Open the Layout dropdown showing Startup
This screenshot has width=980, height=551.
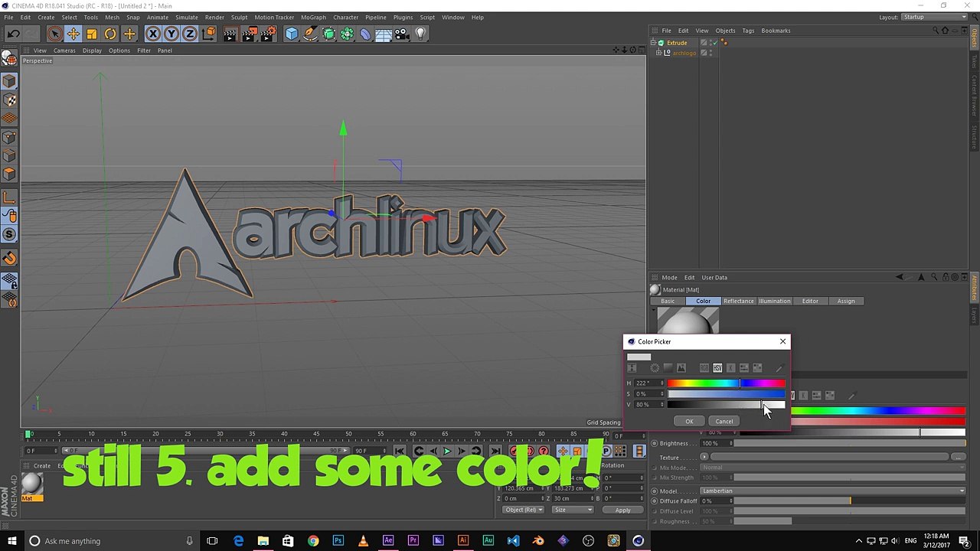point(934,17)
